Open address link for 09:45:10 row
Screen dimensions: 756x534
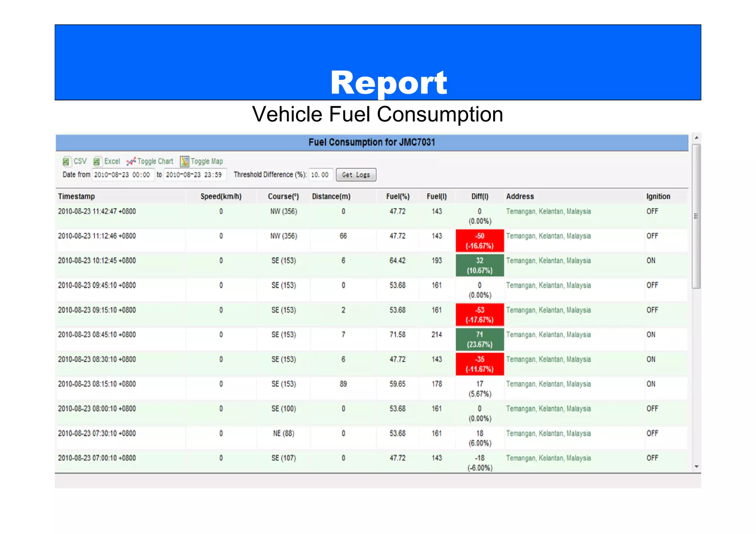548,286
